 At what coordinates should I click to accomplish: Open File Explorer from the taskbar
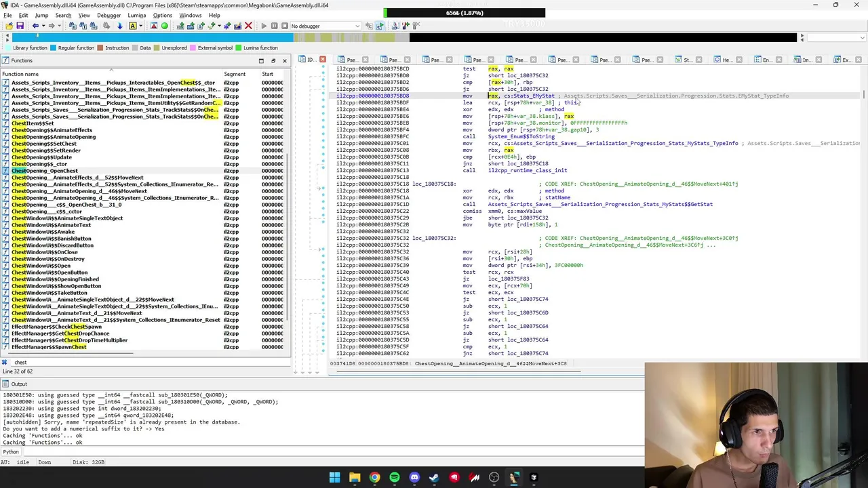355,478
